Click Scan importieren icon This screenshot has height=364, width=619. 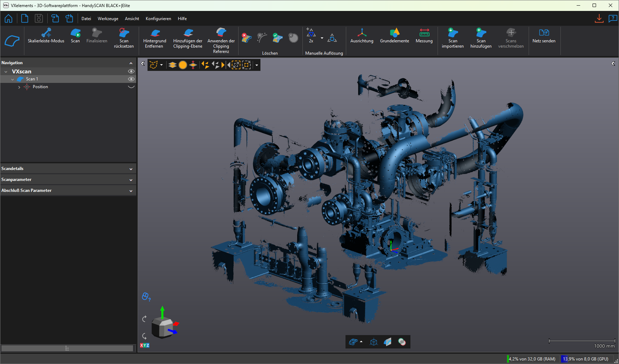coord(452,33)
